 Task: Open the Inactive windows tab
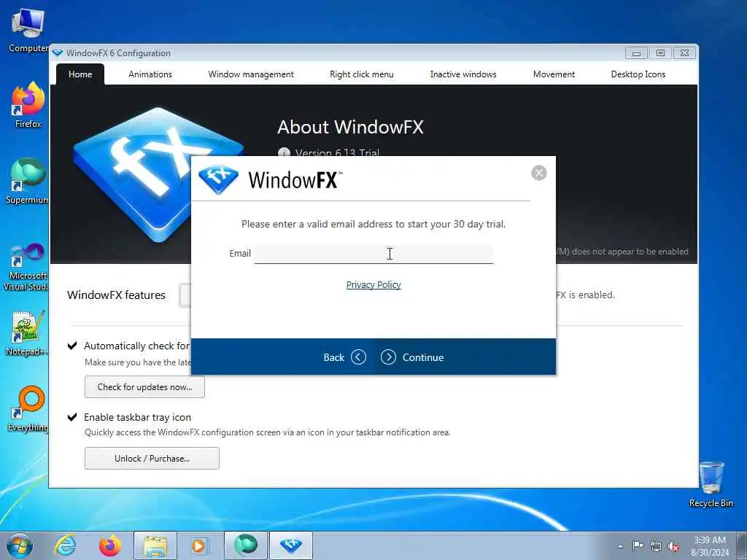coord(463,74)
